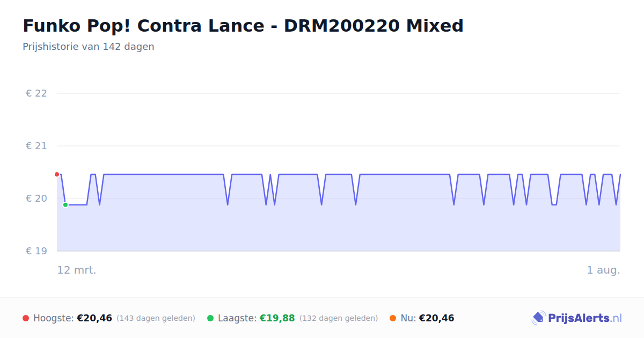Click the Laagste €19,88 value

click(x=277, y=318)
